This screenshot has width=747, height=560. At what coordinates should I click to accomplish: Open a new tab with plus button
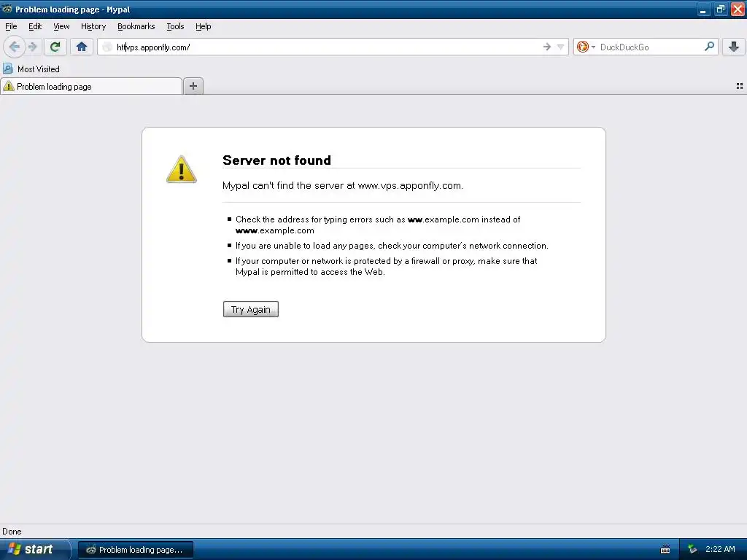(x=193, y=86)
